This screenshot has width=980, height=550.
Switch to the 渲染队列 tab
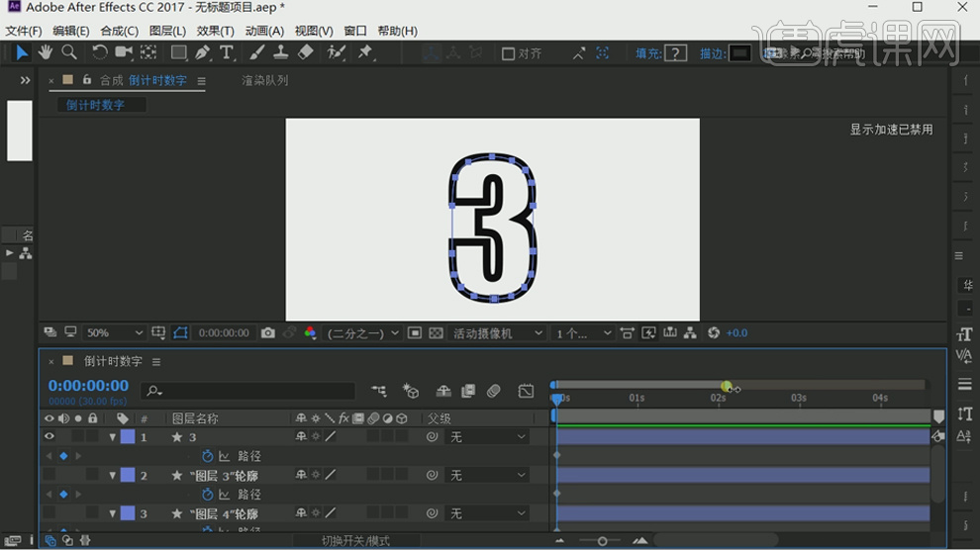(265, 80)
